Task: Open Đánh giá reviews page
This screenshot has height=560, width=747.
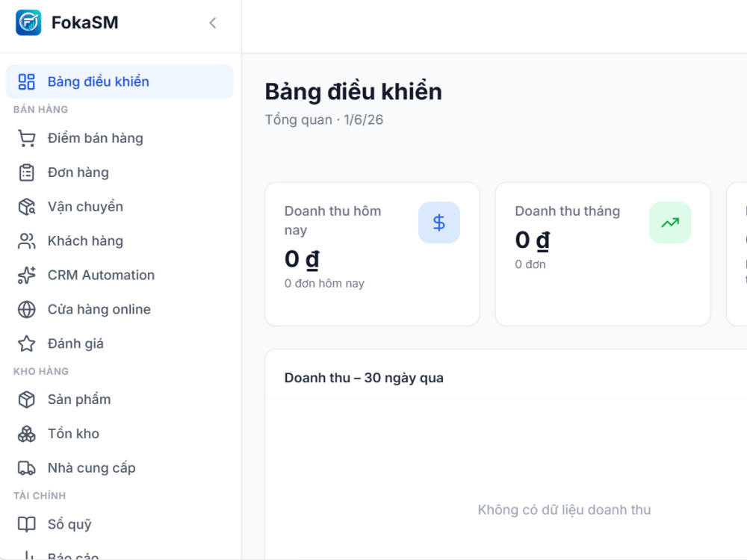Action: click(x=120, y=343)
